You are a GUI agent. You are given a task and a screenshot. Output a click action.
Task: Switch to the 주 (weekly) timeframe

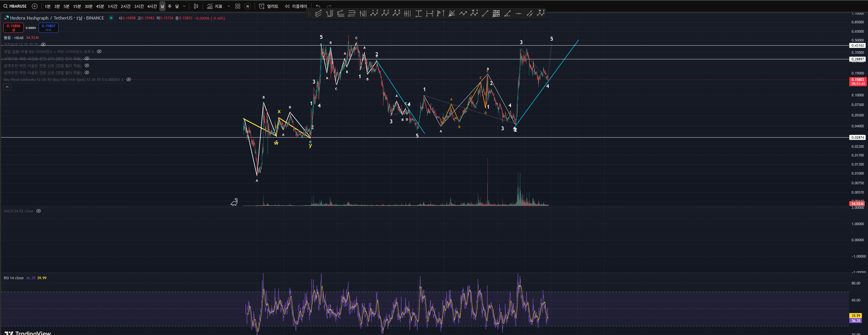(170, 6)
